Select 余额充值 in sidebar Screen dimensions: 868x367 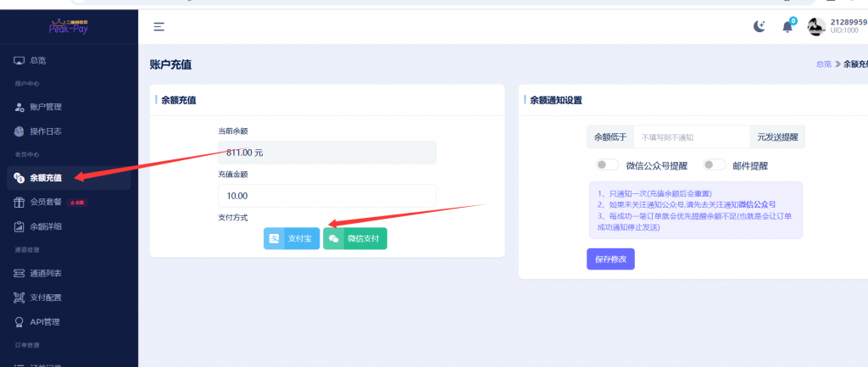pos(46,178)
